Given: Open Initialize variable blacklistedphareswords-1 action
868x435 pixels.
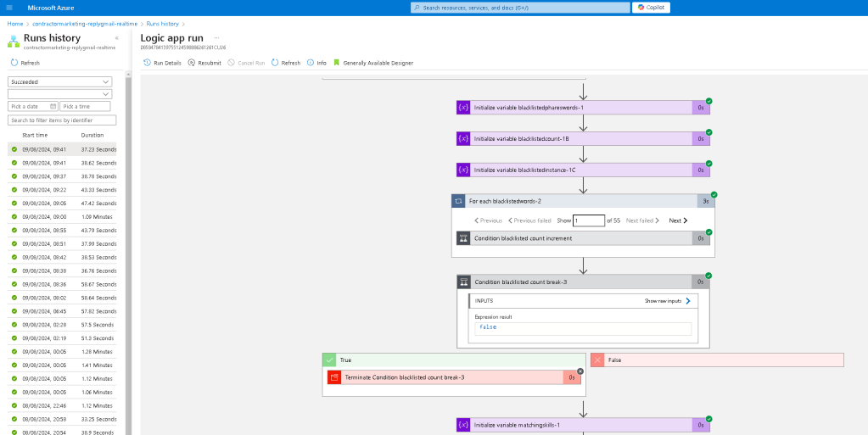Looking at the screenshot, I should click(x=583, y=108).
